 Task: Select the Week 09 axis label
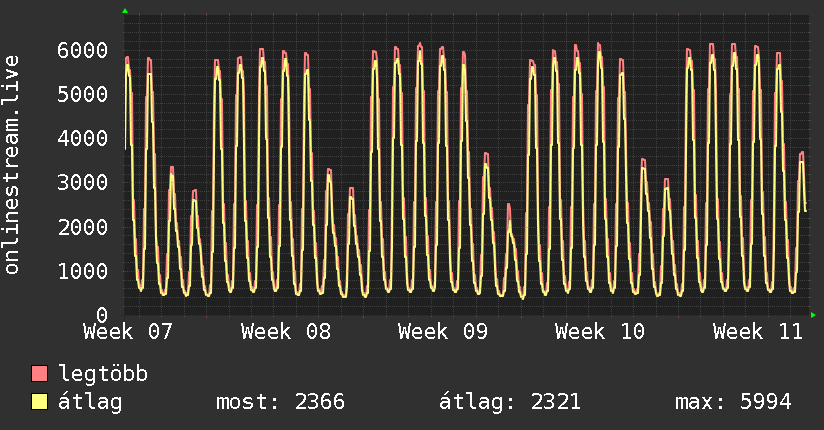(x=443, y=331)
